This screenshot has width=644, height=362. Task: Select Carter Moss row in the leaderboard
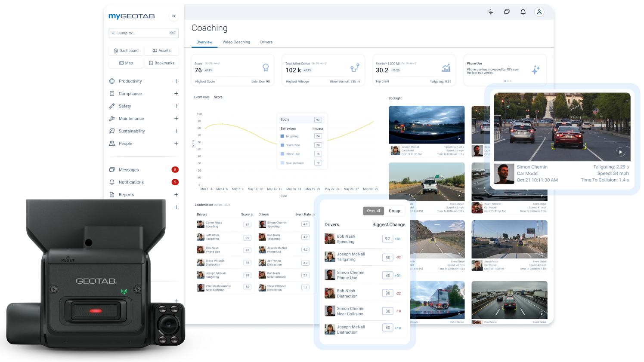[x=224, y=224]
